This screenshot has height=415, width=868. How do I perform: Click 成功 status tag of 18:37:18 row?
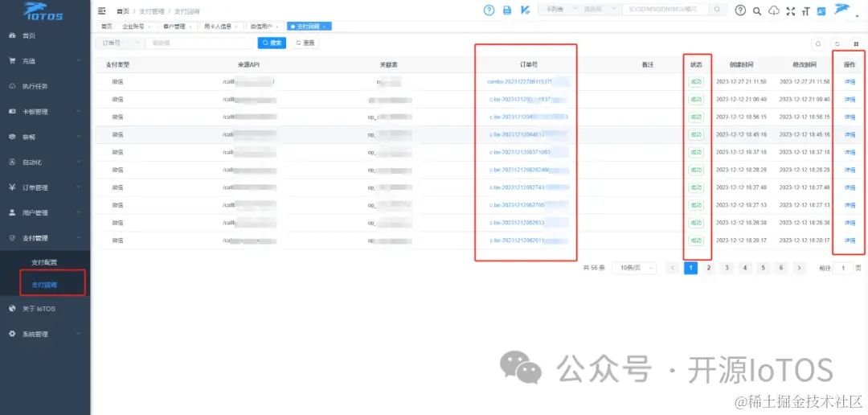click(x=696, y=152)
